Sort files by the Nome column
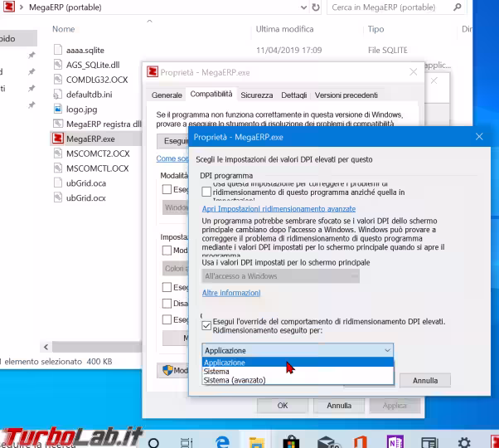Viewport: 499px width, 448px height. pyautogui.click(x=63, y=29)
